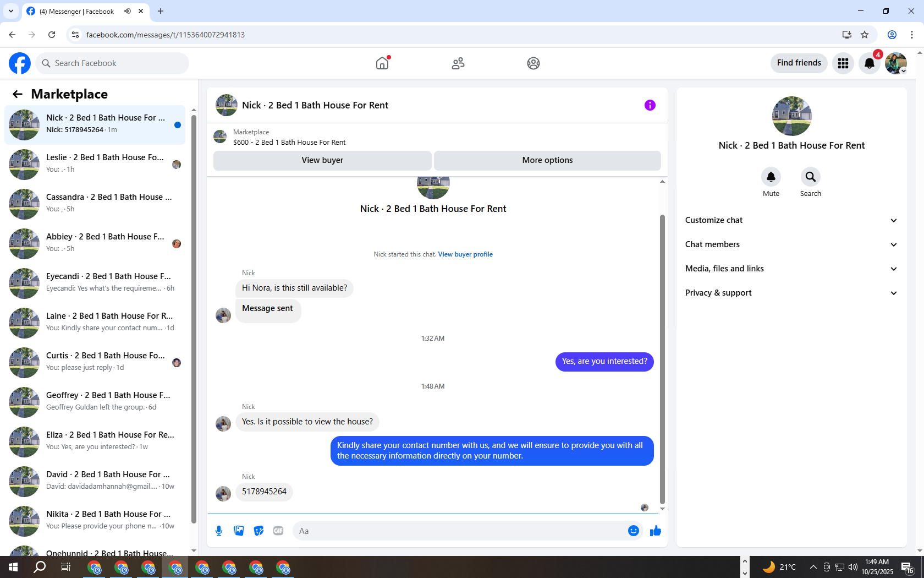Screen dimensions: 924x578
Task: Focus the Search Facebook field
Action: point(113,63)
